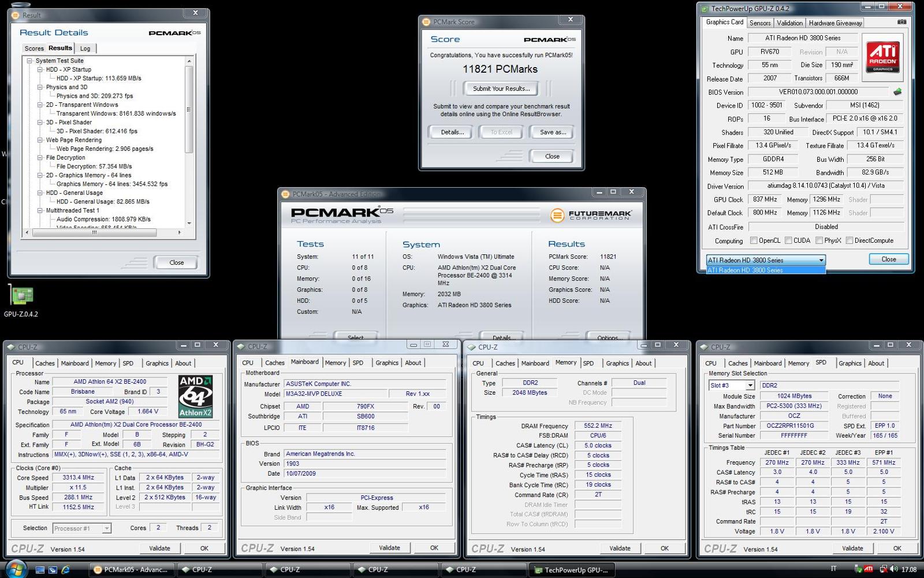This screenshot has width=924, height=578.
Task: Select the 11821 PCMarks score text
Action: pos(500,69)
